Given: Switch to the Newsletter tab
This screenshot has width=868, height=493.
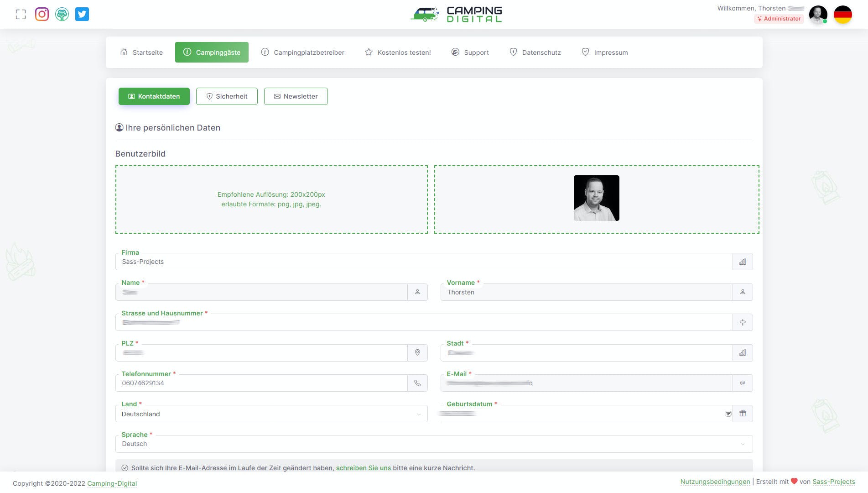Looking at the screenshot, I should coord(296,96).
